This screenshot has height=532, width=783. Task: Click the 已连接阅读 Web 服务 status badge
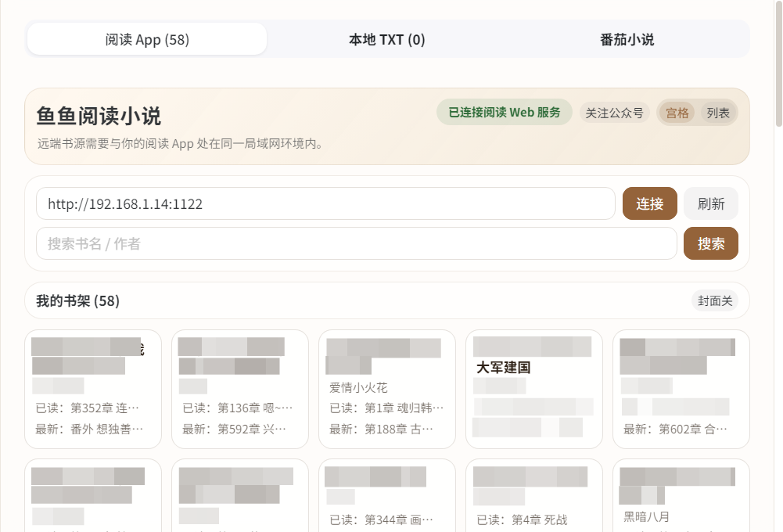[505, 113]
